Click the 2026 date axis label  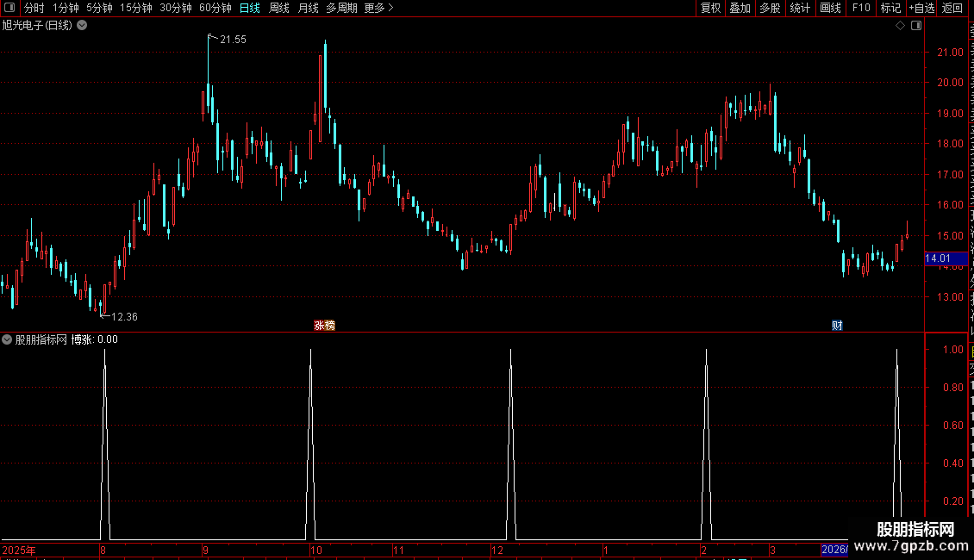pyautogui.click(x=834, y=550)
